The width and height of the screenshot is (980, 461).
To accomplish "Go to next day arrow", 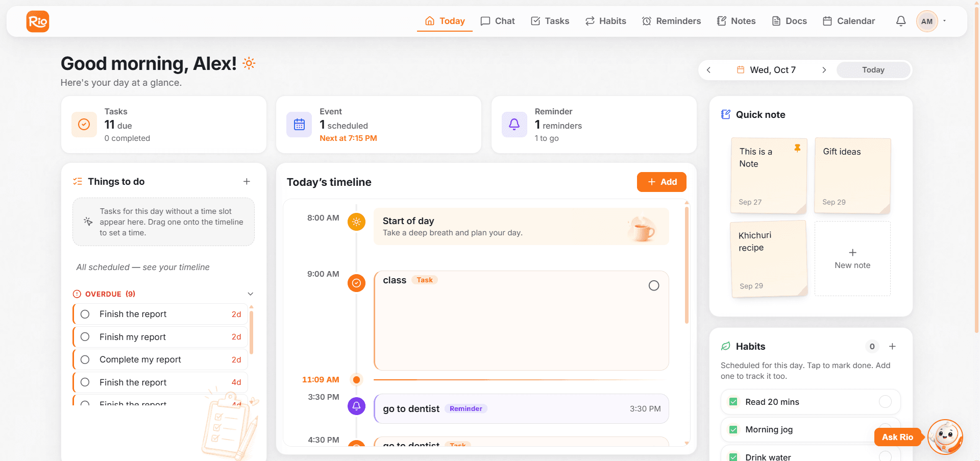I will point(824,70).
